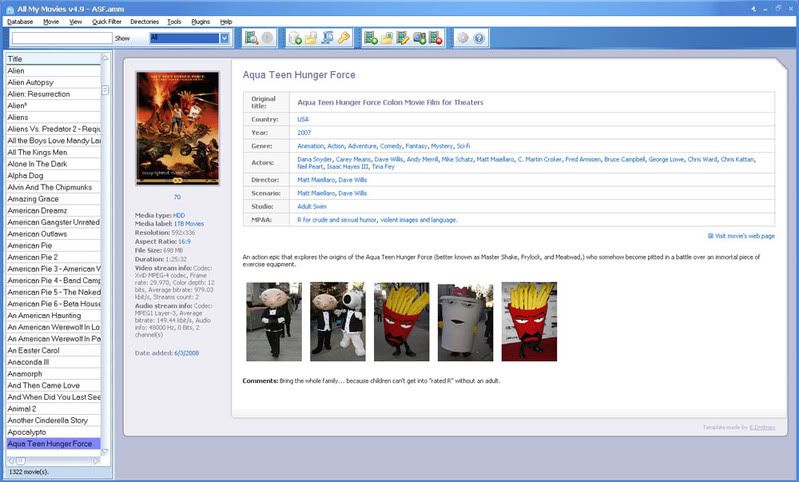This screenshot has width=799, height=482.
Task: Open first screenshot thumbnail with costumed character
Action: pos(274,322)
